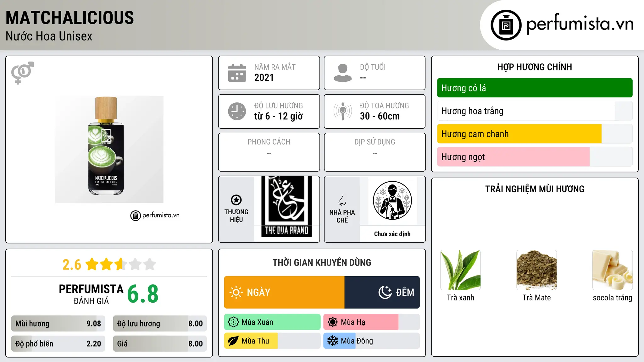Click the Độ lưu hương 8.00 score bar

click(160, 324)
